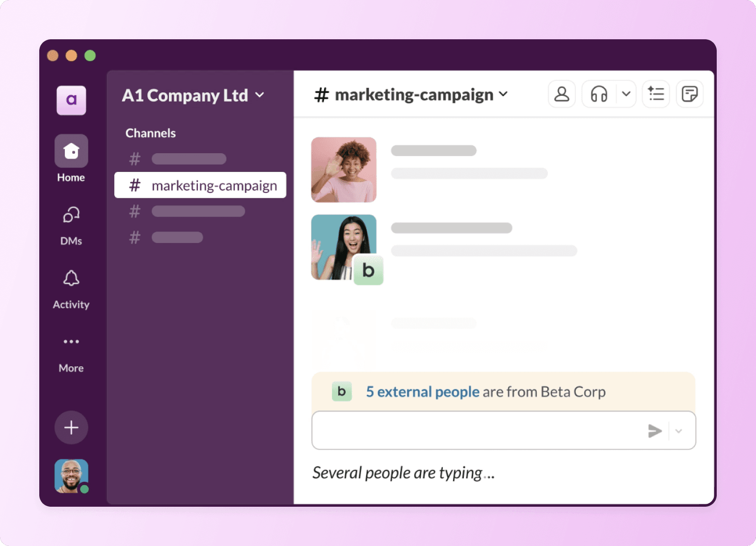The image size is (756, 546).
Task: Open the channel canvas icon
Action: [x=689, y=94]
